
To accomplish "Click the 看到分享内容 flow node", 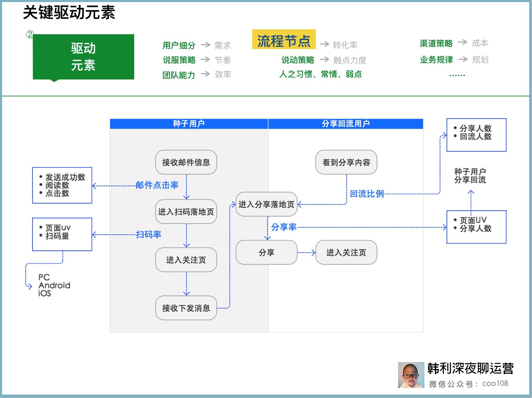I will [346, 162].
